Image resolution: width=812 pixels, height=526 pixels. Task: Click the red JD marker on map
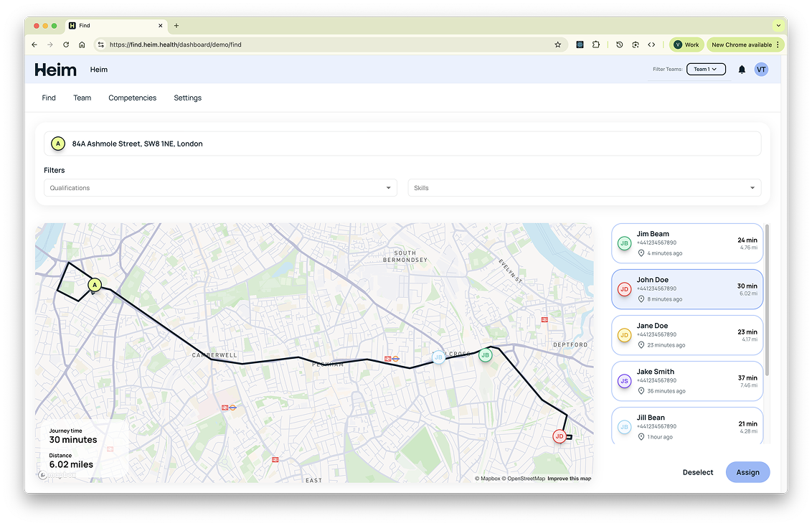click(560, 436)
